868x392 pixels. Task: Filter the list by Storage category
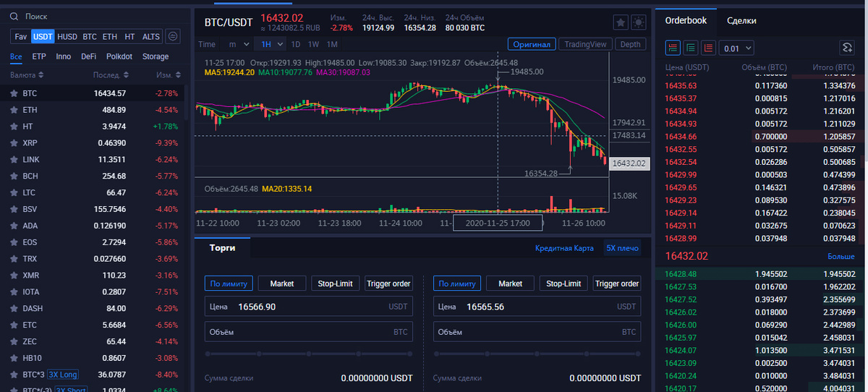[156, 56]
